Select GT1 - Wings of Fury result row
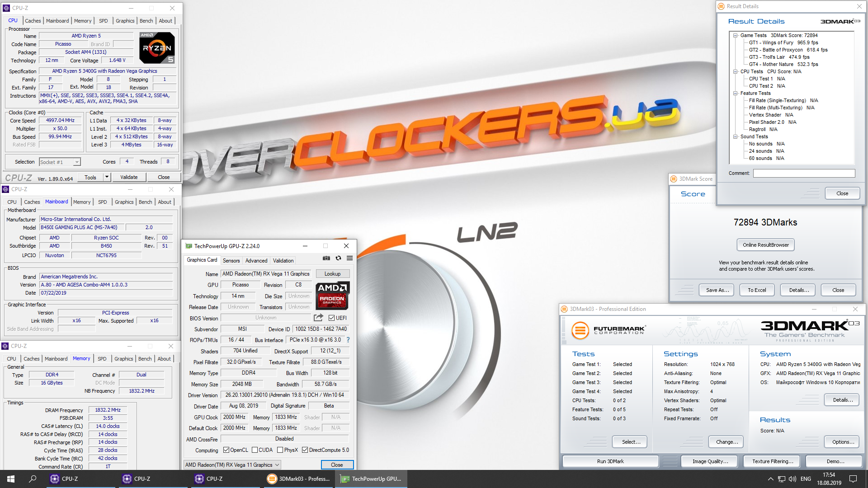868x488 pixels. 783,42
